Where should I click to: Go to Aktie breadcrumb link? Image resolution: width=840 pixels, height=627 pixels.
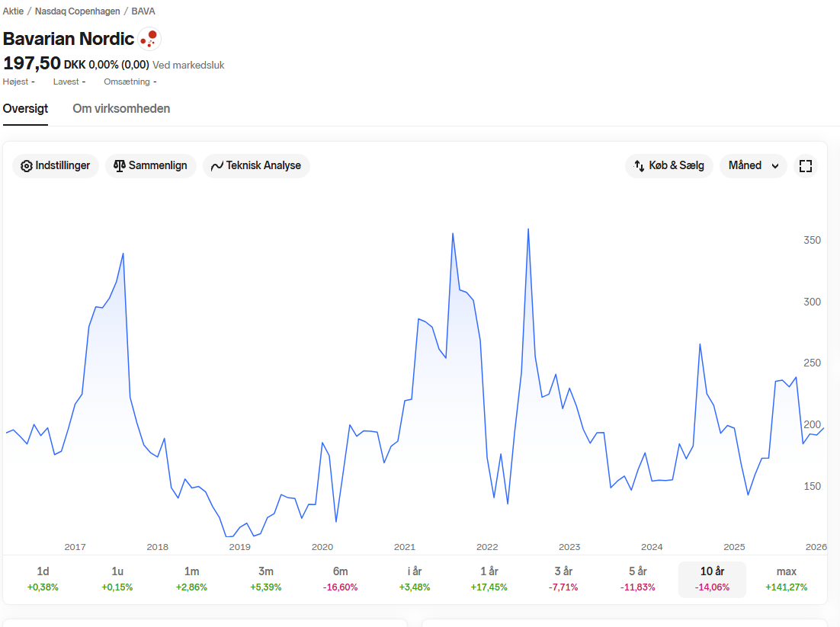click(14, 11)
